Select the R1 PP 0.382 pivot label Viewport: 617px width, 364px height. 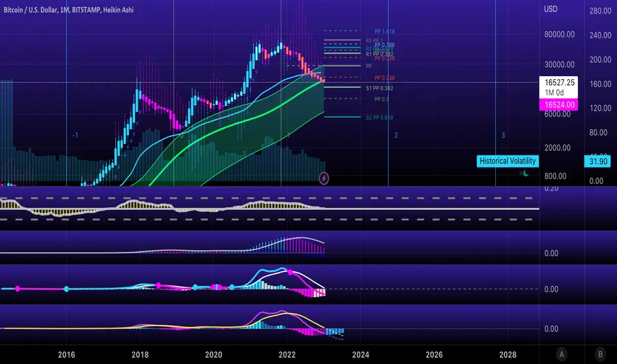[379, 54]
